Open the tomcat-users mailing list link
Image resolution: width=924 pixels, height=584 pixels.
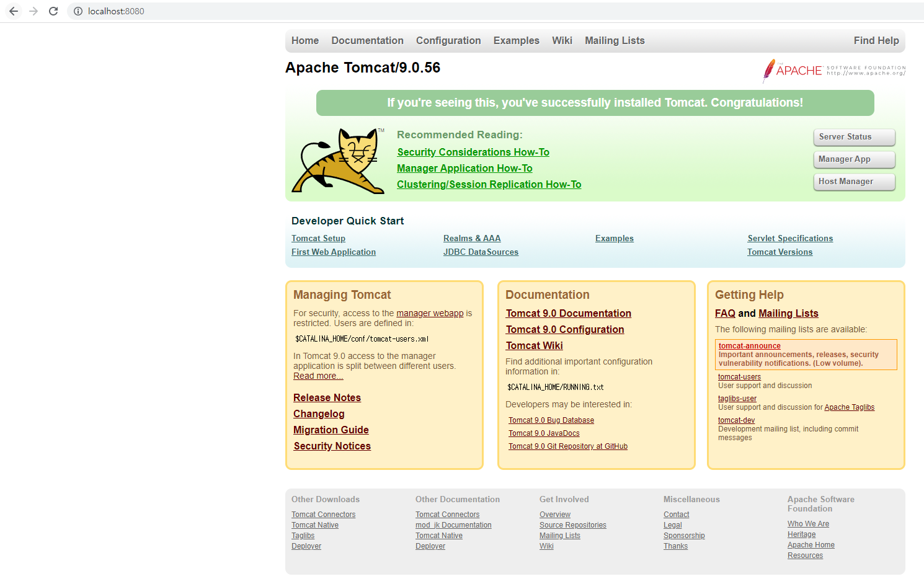tap(739, 377)
